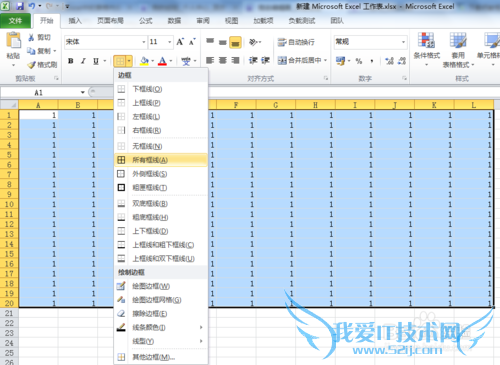Open the 文件 File tab
This screenshot has height=365, width=500.
pos(16,21)
